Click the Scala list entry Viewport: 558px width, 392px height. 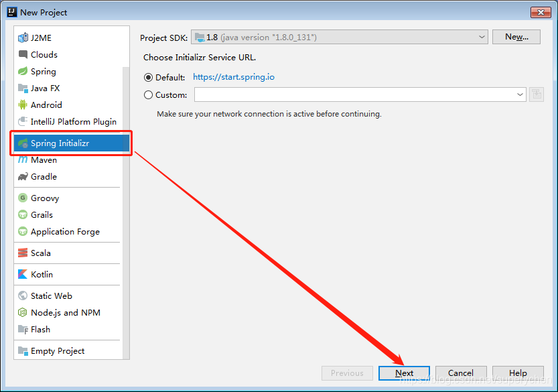68,253
